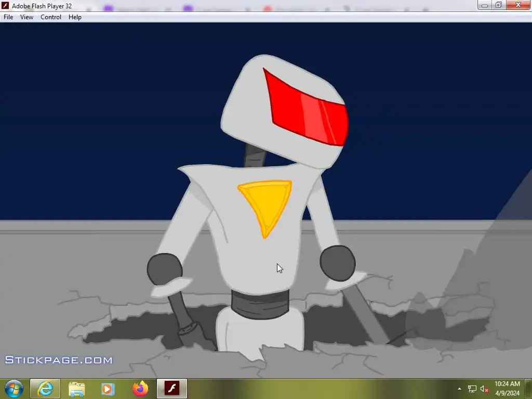The image size is (532, 399).
Task: Open the File menu
Action: click(x=8, y=17)
